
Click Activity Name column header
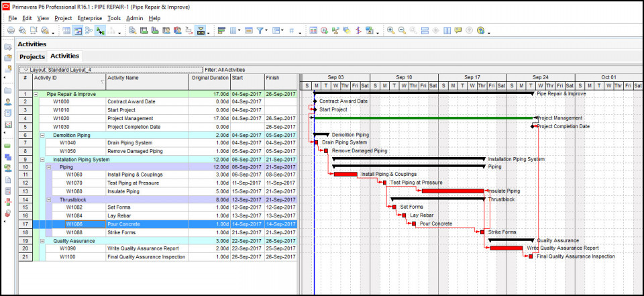(x=147, y=81)
